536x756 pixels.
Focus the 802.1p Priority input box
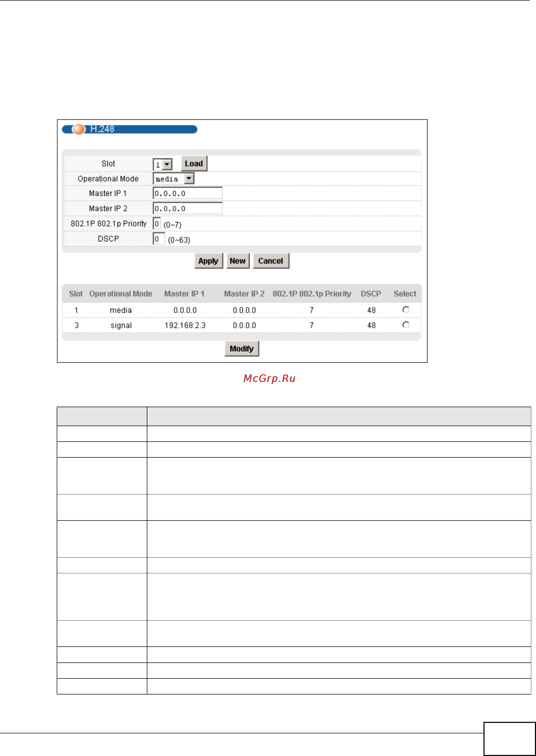pyautogui.click(x=157, y=224)
